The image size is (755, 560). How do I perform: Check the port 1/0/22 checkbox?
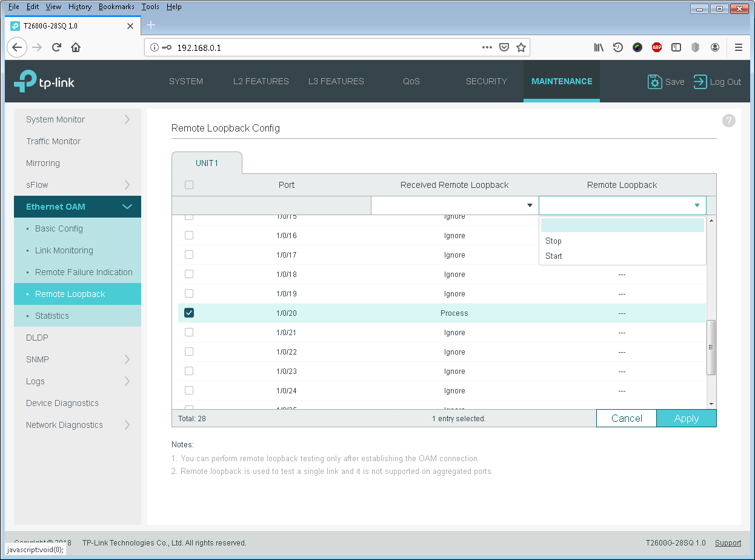(x=189, y=352)
